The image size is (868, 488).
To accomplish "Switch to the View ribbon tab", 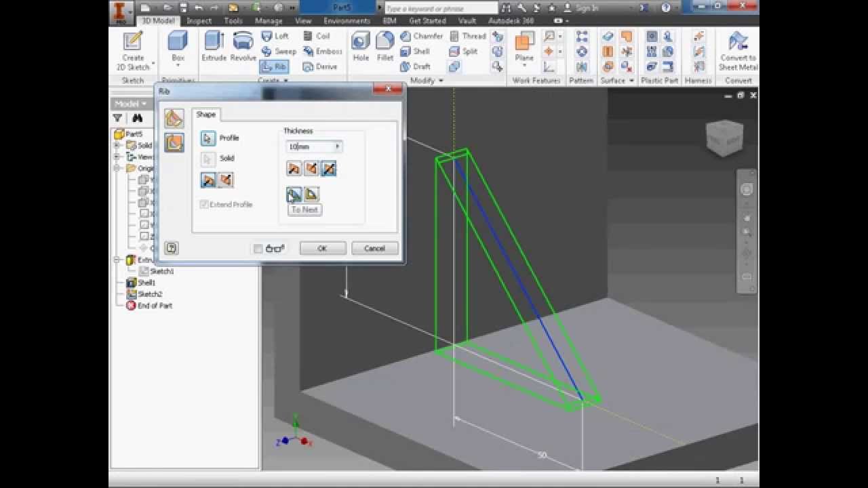I will (x=303, y=21).
